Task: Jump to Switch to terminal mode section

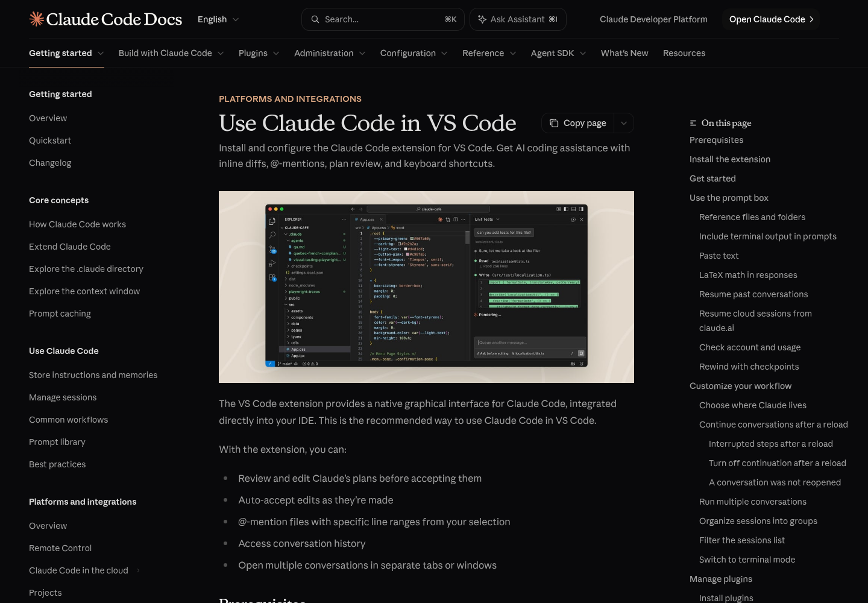Action: (747, 560)
